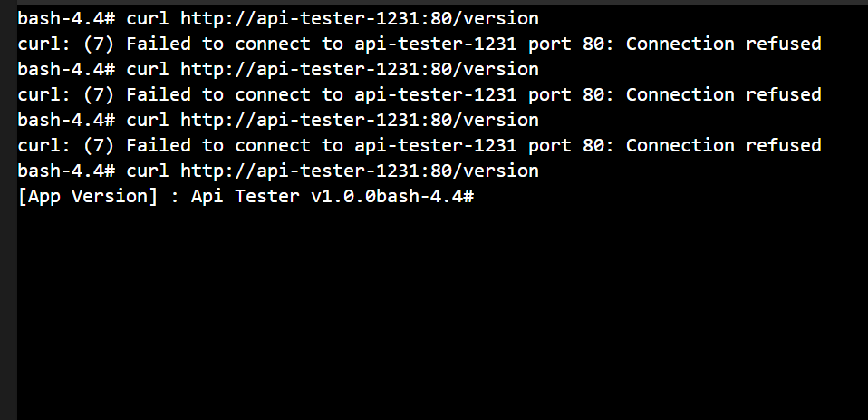
Task: Click the final bash-4.4# prompt after v1.0.0
Action: pos(425,196)
